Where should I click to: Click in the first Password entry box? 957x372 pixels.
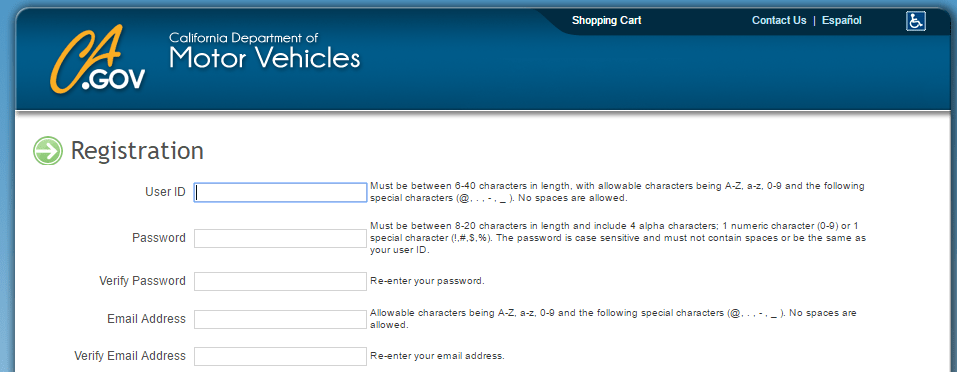tap(281, 238)
